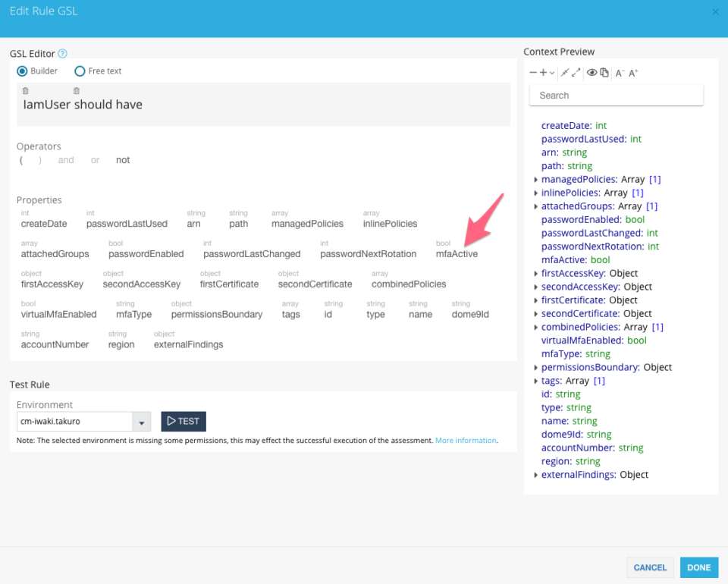Increase font size with A+ icon
This screenshot has width=728, height=584.
click(x=633, y=73)
